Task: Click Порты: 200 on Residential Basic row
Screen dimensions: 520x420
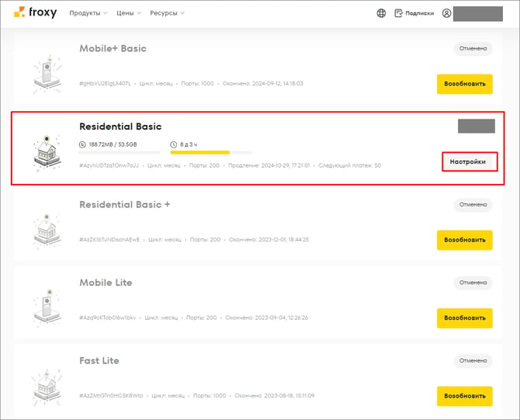Action: point(204,165)
